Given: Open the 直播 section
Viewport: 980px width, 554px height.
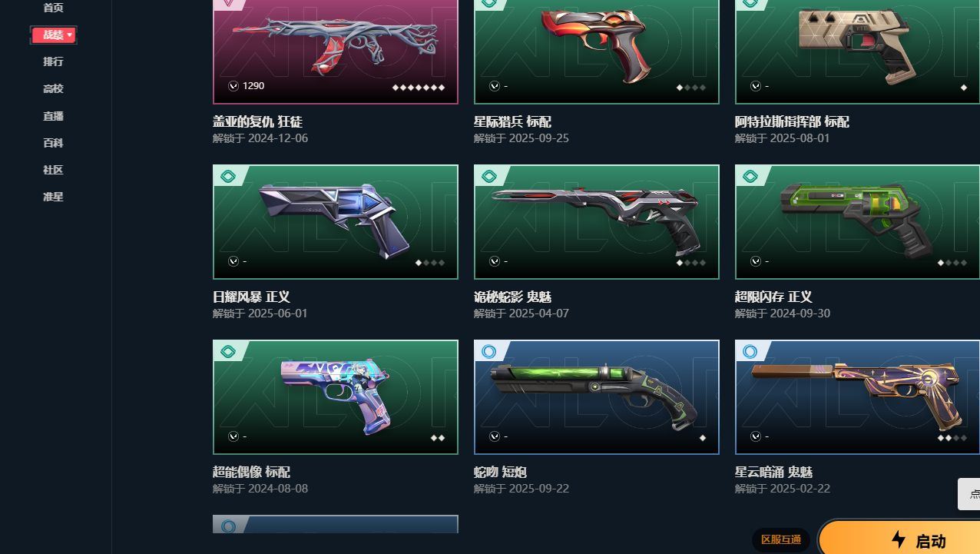Looking at the screenshot, I should click(x=53, y=116).
